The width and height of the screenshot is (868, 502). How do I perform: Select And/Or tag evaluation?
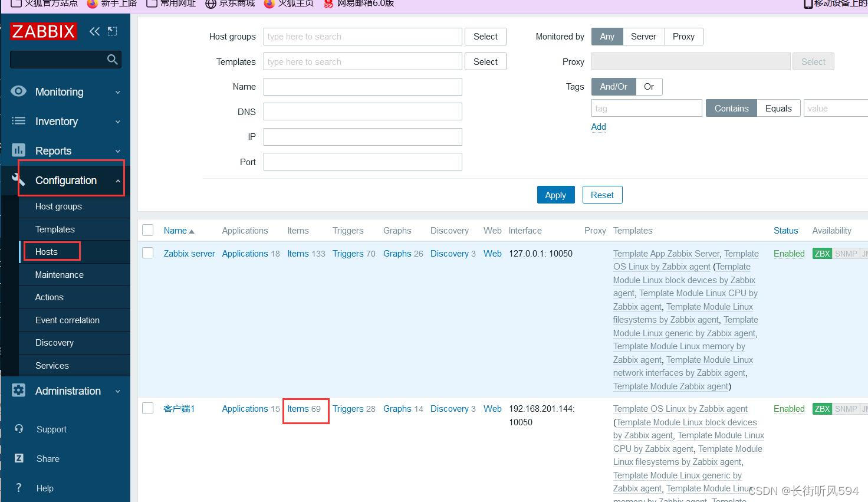tap(613, 87)
